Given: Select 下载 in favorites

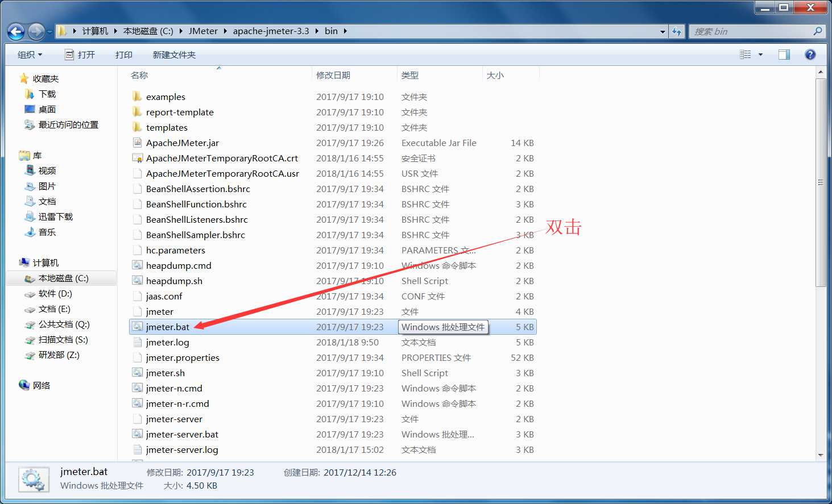Looking at the screenshot, I should tap(47, 94).
